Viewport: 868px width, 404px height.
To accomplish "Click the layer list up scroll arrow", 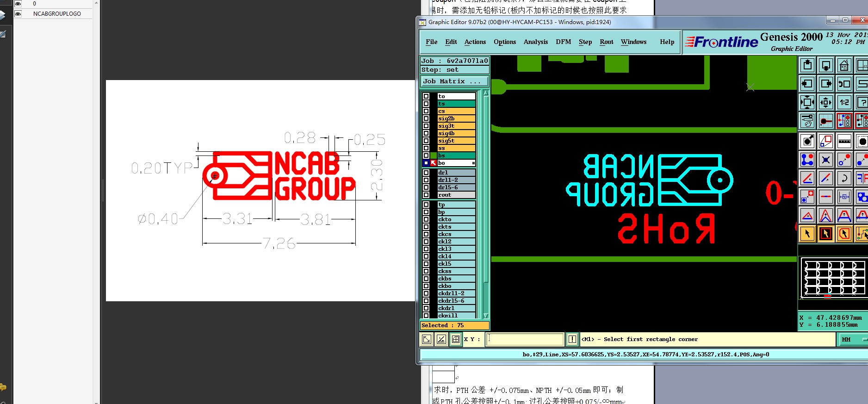I will click(486, 93).
